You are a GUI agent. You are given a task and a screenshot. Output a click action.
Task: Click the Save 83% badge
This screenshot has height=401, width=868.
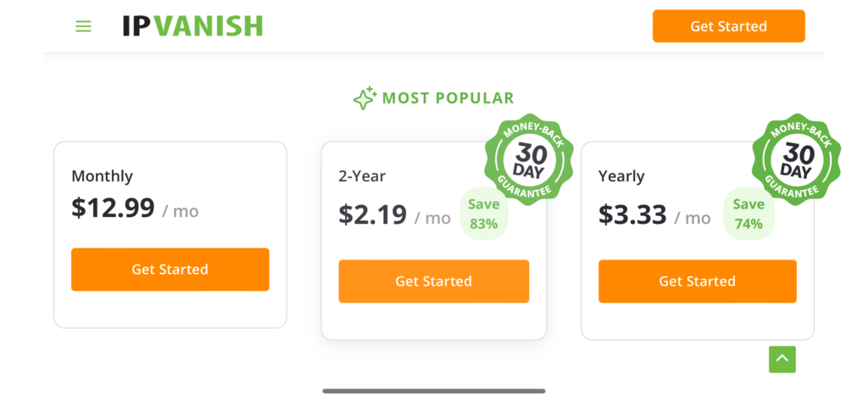[484, 214]
